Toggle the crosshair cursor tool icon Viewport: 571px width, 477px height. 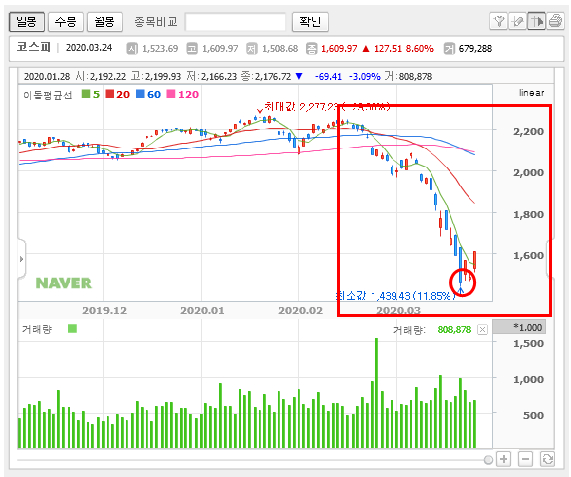pyautogui.click(x=536, y=21)
